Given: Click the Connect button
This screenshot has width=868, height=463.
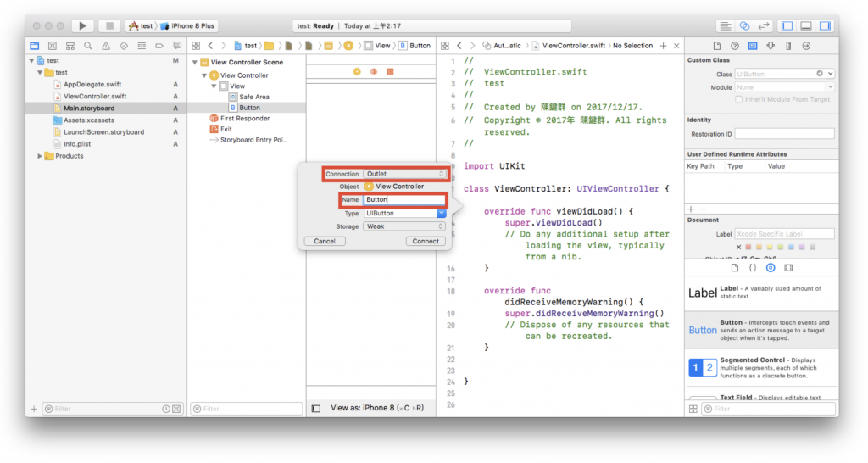Looking at the screenshot, I should [x=426, y=242].
